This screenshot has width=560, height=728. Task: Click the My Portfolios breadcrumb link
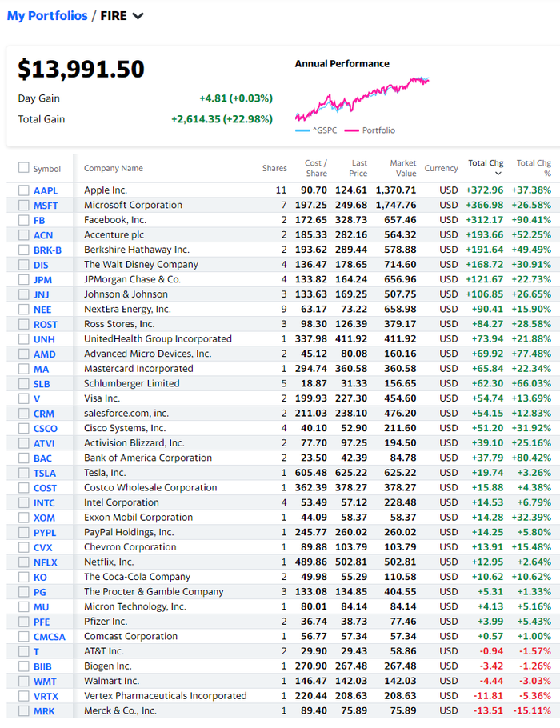(x=47, y=16)
